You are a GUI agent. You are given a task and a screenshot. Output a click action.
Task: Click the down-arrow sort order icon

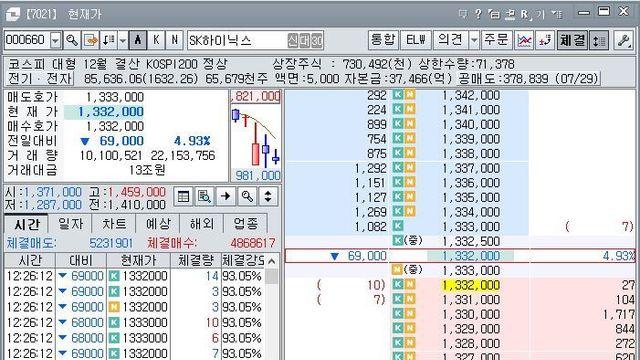(109, 40)
